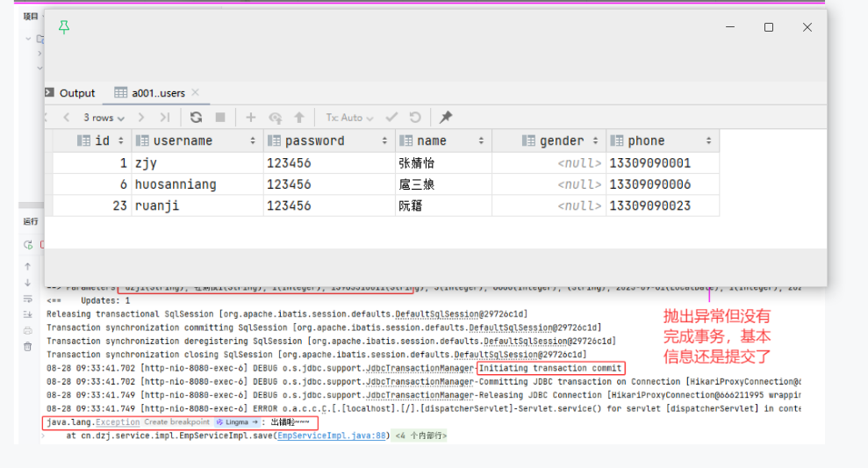Click the green pin icon in the title bar
This screenshot has height=468, width=868.
[64, 27]
